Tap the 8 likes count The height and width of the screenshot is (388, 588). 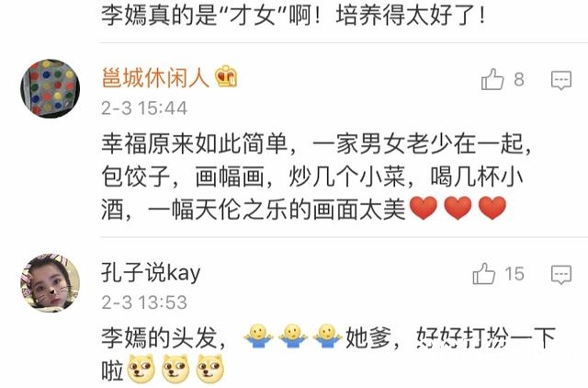(x=519, y=80)
